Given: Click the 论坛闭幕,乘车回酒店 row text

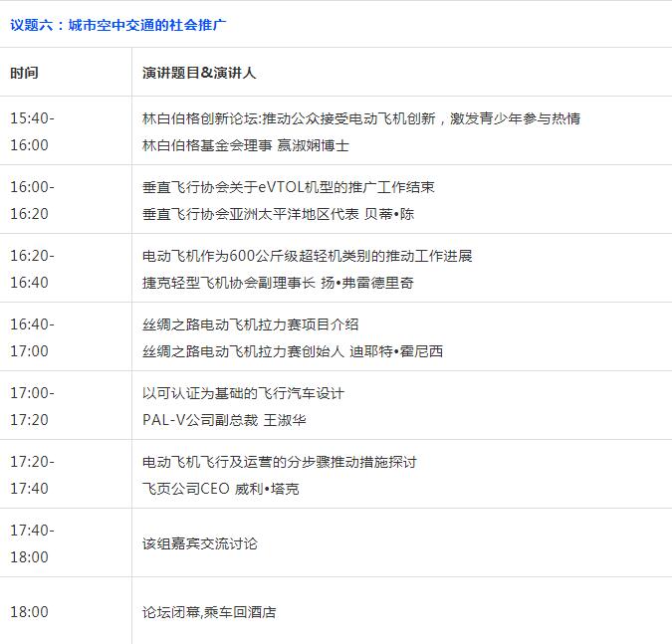Looking at the screenshot, I should coord(209,612).
